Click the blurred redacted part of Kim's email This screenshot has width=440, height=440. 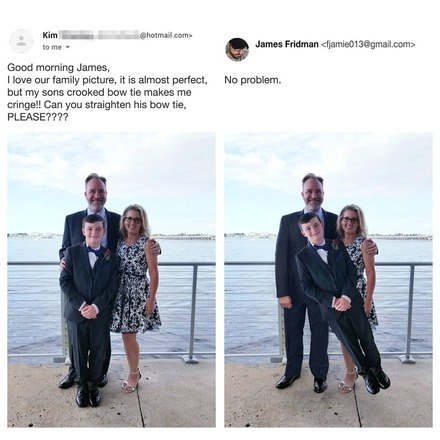(99, 35)
